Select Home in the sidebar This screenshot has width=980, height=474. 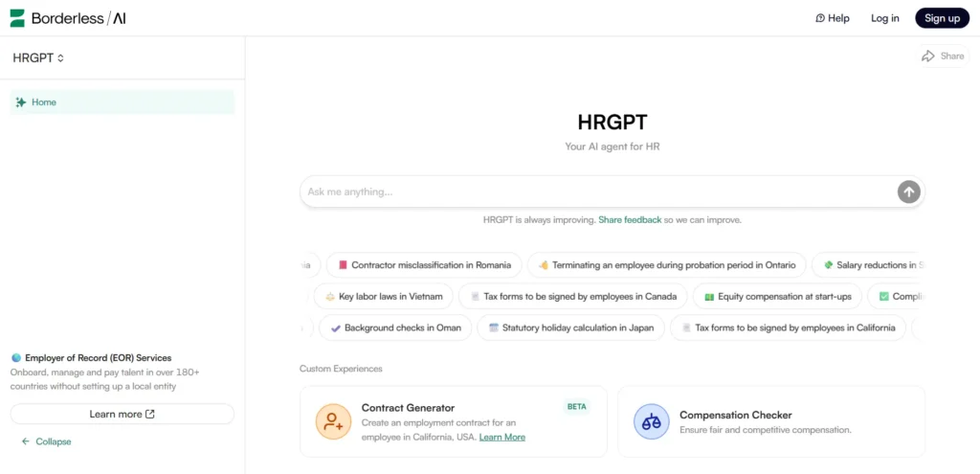(x=44, y=102)
